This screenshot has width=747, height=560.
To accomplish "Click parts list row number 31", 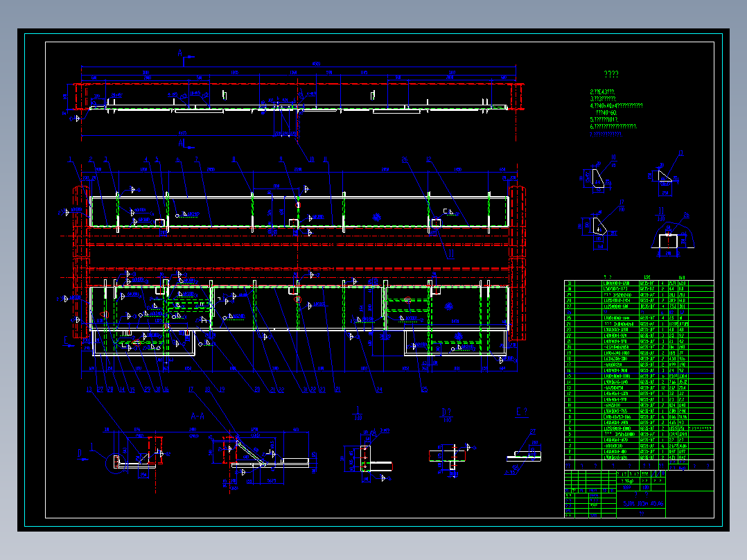I will pyautogui.click(x=639, y=283).
